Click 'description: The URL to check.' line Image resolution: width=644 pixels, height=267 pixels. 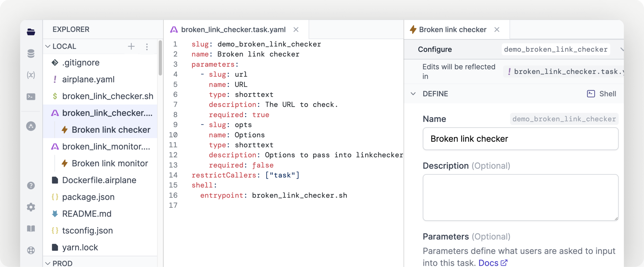273,104
